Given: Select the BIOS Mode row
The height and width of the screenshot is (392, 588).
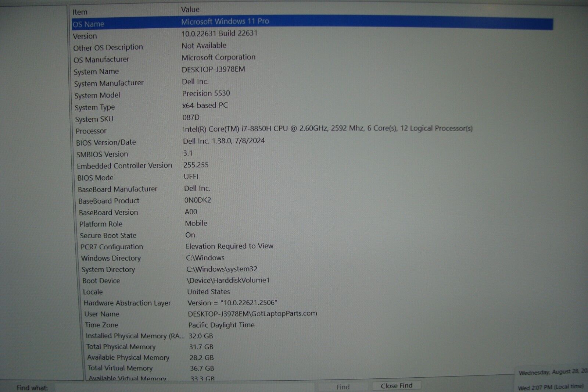Looking at the screenshot, I should click(x=95, y=178).
